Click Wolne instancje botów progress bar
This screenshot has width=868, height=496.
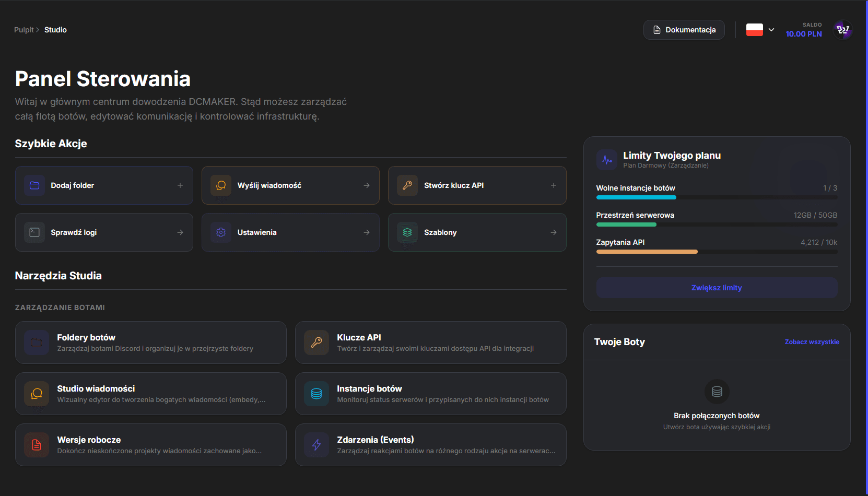[717, 197]
